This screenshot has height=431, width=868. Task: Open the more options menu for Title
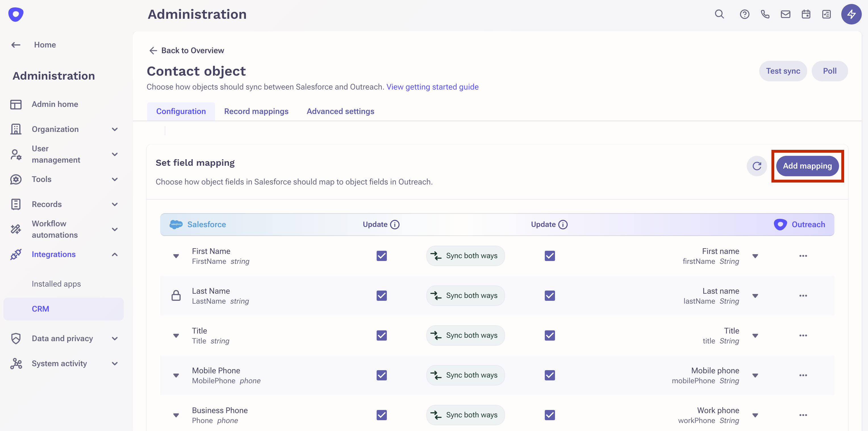click(803, 335)
